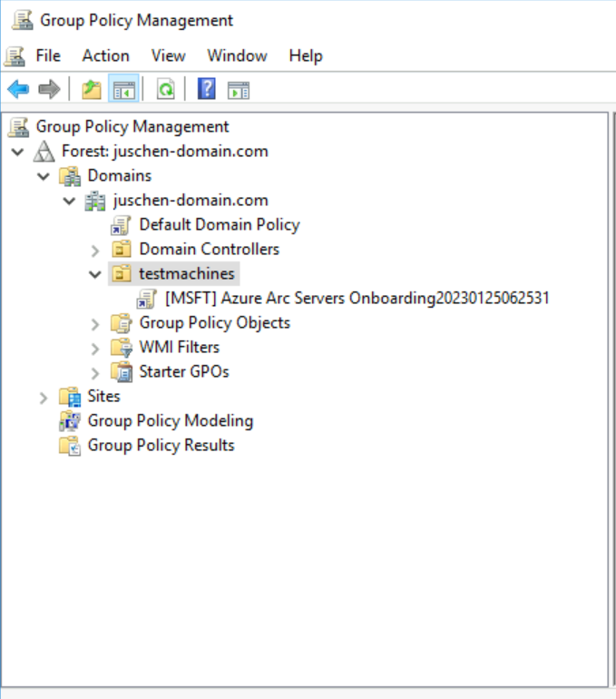
Task: Open the Action menu
Action: (x=105, y=55)
